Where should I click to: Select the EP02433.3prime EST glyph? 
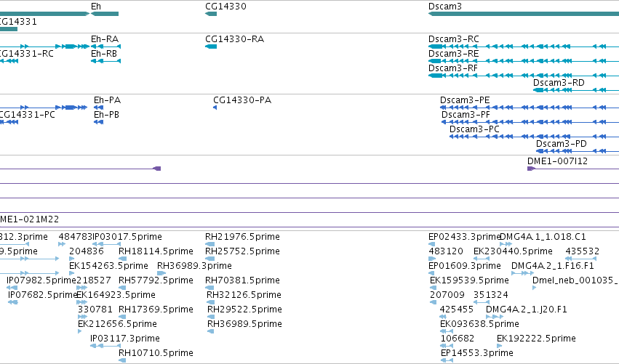[x=431, y=244]
